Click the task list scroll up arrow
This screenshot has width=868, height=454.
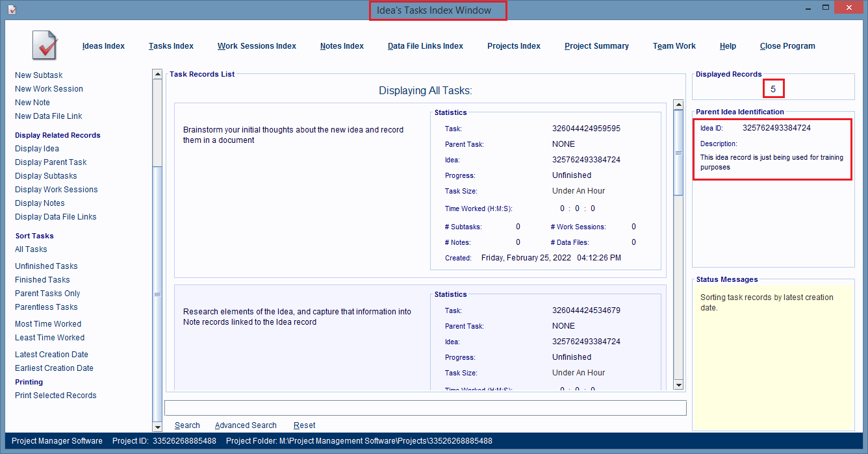tap(678, 105)
